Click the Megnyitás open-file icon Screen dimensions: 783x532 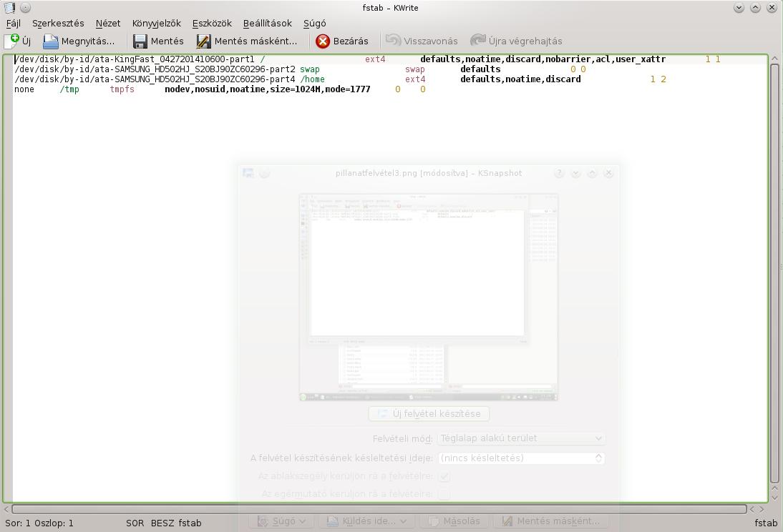click(50, 41)
